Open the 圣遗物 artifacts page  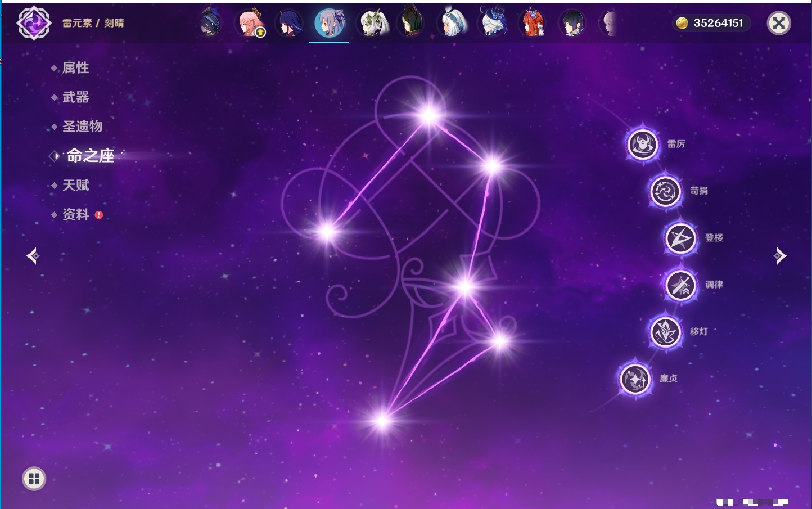82,127
